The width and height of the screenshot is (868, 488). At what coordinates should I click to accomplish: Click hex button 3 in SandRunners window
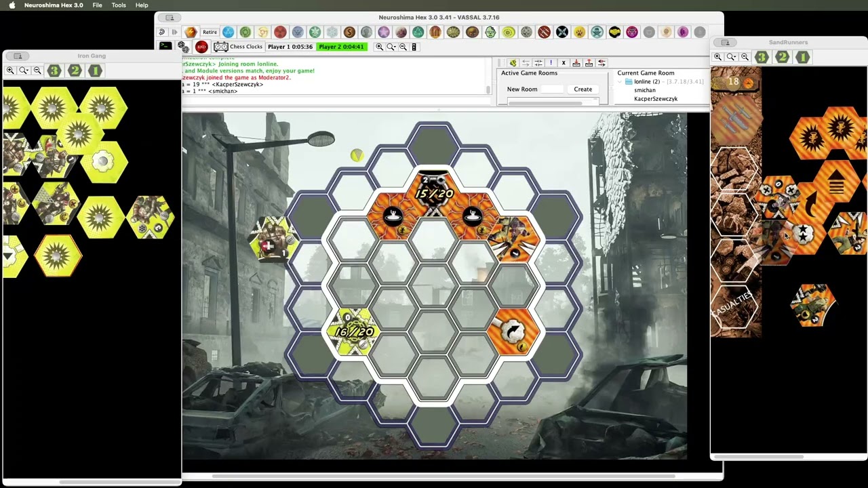[762, 57]
